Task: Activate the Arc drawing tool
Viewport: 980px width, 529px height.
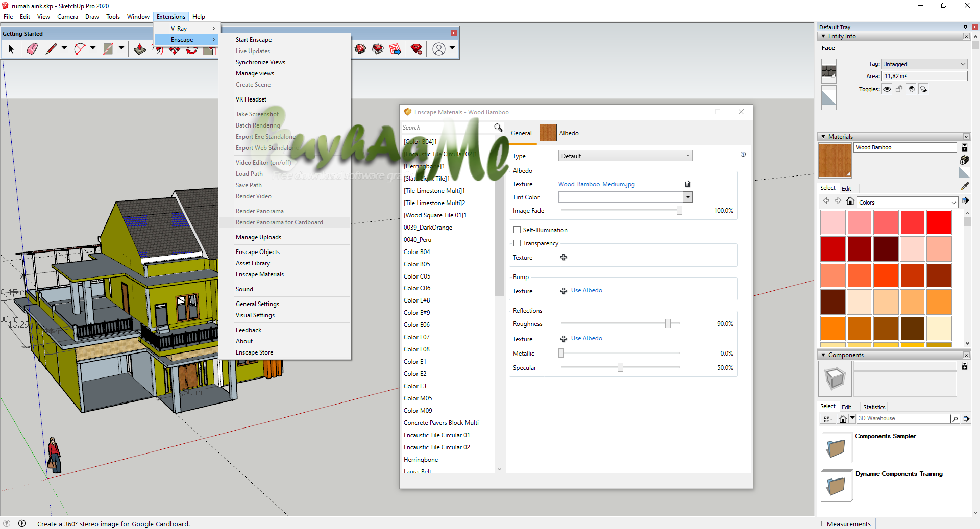Action: 80,49
